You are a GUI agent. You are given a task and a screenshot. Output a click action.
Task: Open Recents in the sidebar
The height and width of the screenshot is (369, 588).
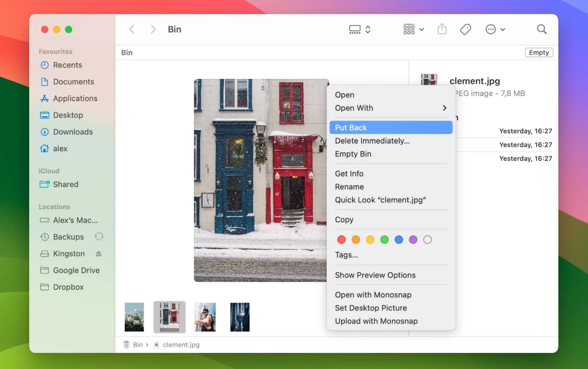[x=67, y=65]
